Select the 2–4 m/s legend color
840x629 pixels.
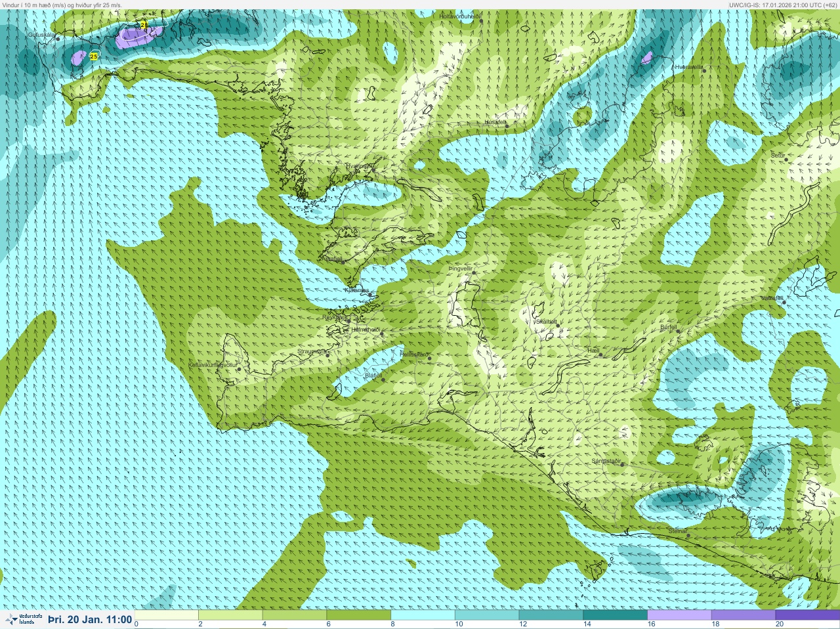pyautogui.click(x=231, y=615)
